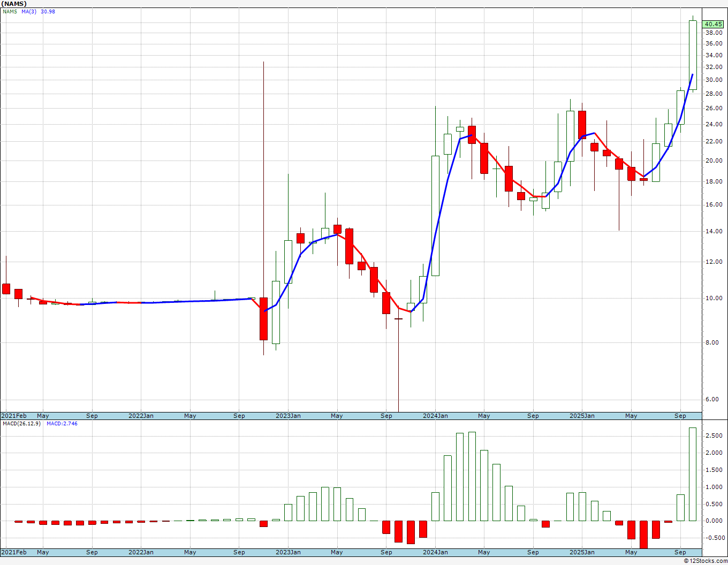The height and width of the screenshot is (565, 728).
Task: Select 2022Jan on the MACD panel time axis
Action: point(141,552)
